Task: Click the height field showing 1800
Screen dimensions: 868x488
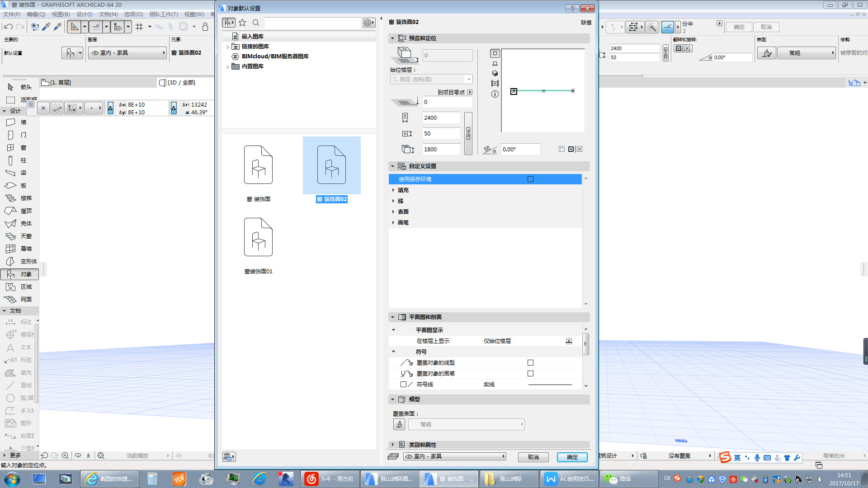Action: pos(442,149)
